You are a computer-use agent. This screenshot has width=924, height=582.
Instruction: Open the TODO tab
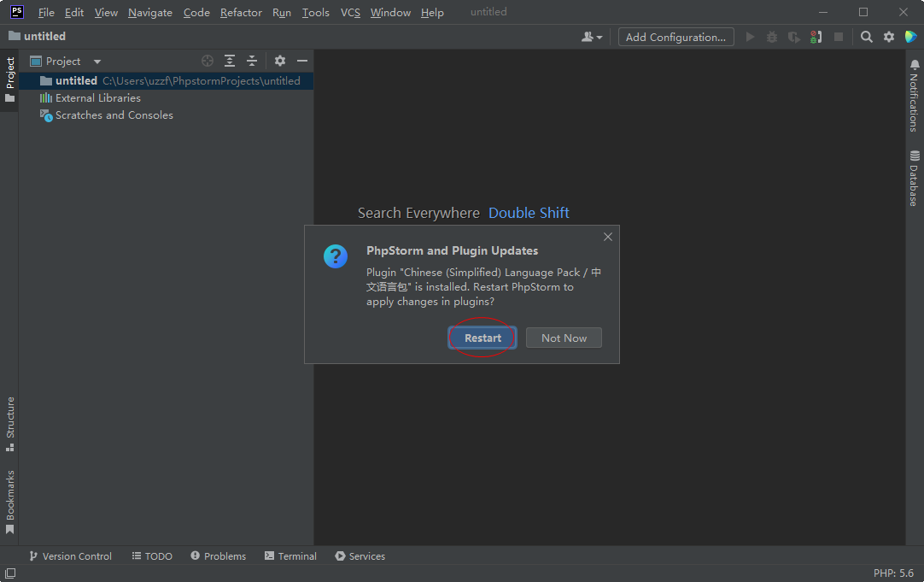[x=152, y=556]
